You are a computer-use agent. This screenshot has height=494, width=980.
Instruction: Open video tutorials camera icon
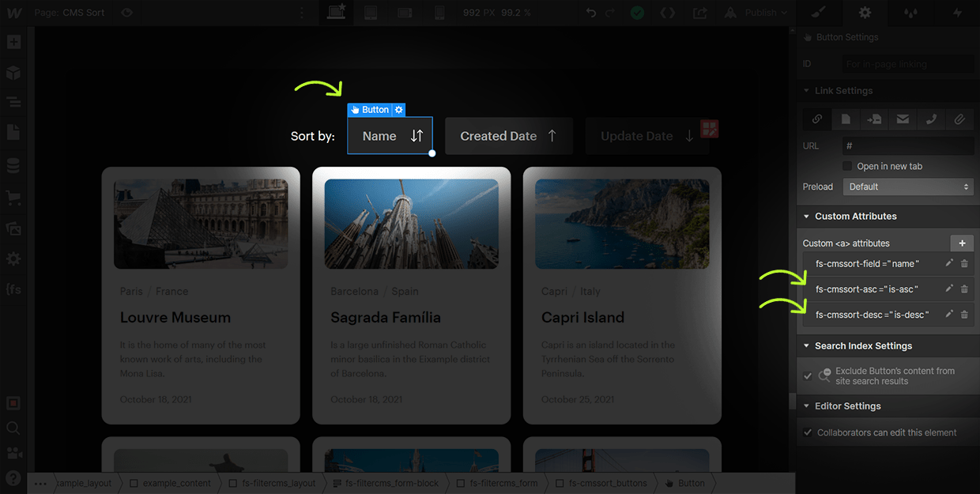point(13,453)
